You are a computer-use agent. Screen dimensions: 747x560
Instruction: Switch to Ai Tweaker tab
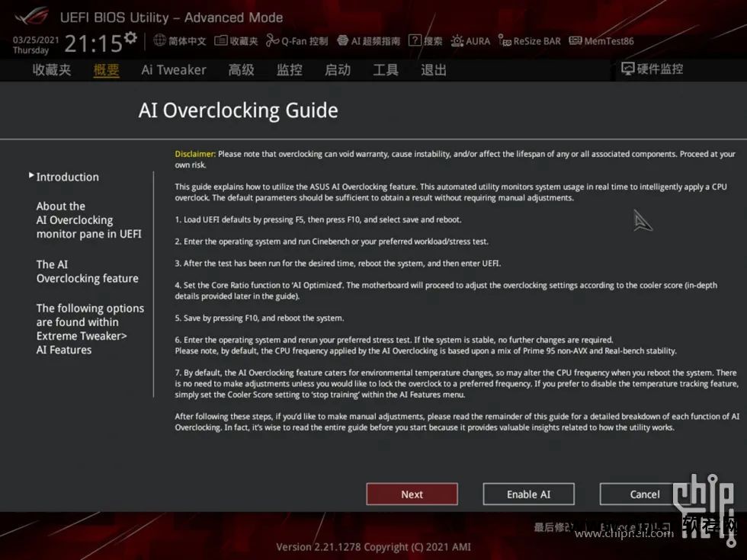point(174,70)
